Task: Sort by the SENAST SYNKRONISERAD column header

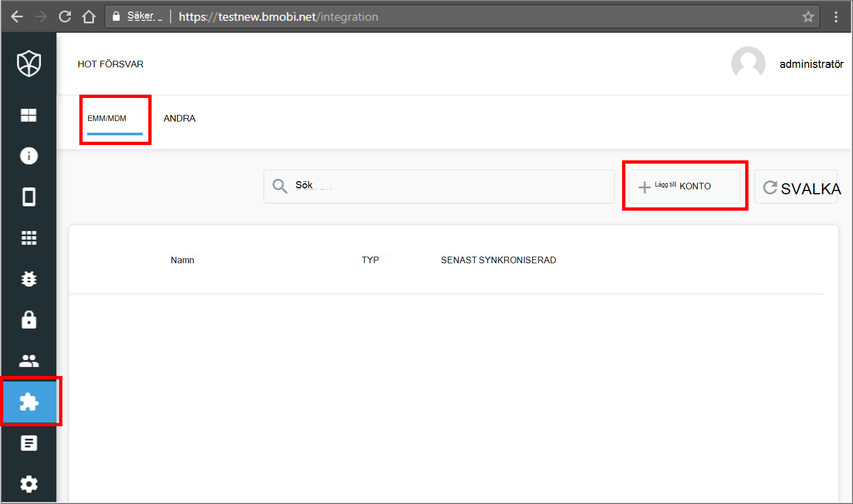Action: coord(498,260)
